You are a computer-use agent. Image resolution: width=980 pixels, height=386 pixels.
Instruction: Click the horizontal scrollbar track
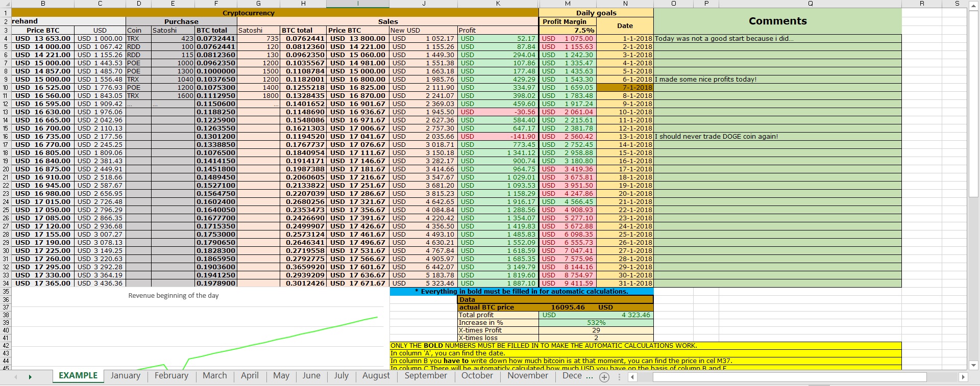942,377
